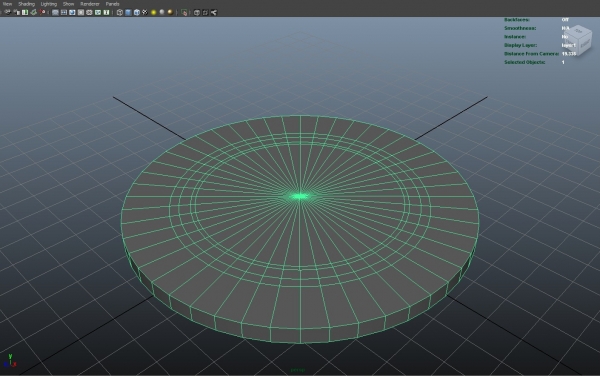Toggle the viewport Grid display
Viewport: 600px width, 376px height.
click(55, 12)
